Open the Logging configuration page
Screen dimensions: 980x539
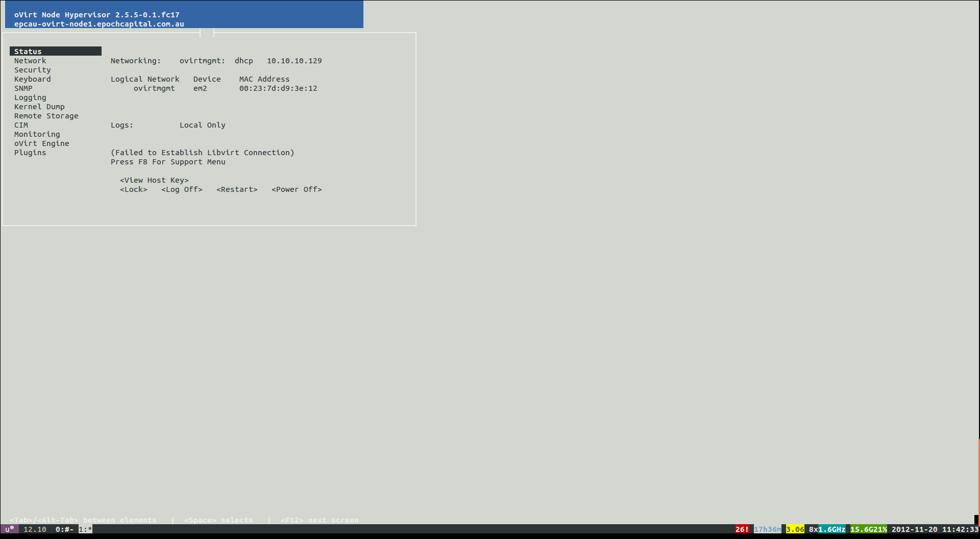pos(30,97)
